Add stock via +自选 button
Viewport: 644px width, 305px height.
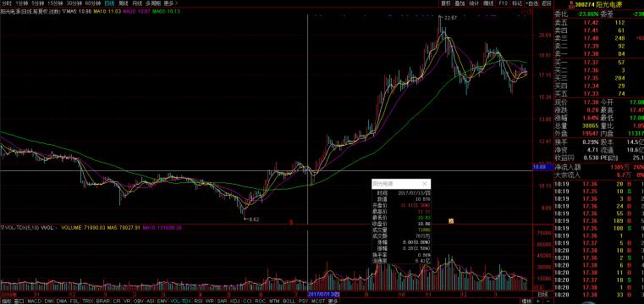[x=531, y=3]
